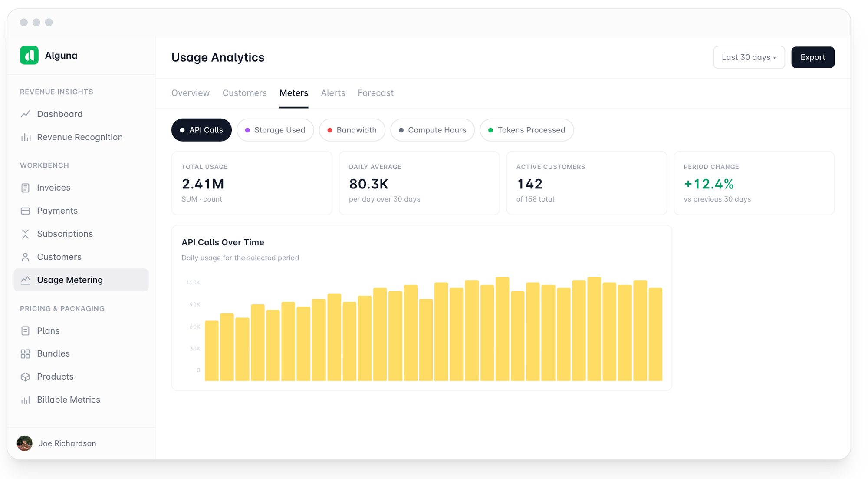The height and width of the screenshot is (479, 868).
Task: Click the API Calls Over Time title
Action: point(223,242)
